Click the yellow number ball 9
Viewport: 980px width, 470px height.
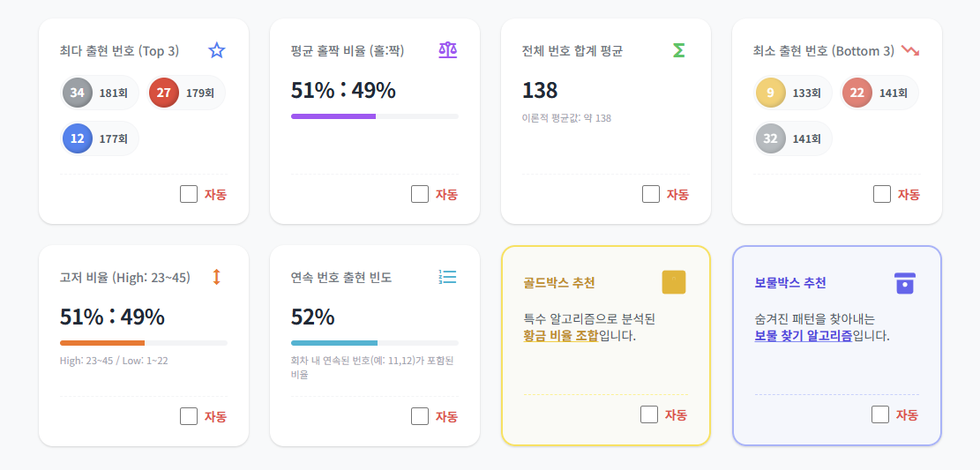point(771,93)
